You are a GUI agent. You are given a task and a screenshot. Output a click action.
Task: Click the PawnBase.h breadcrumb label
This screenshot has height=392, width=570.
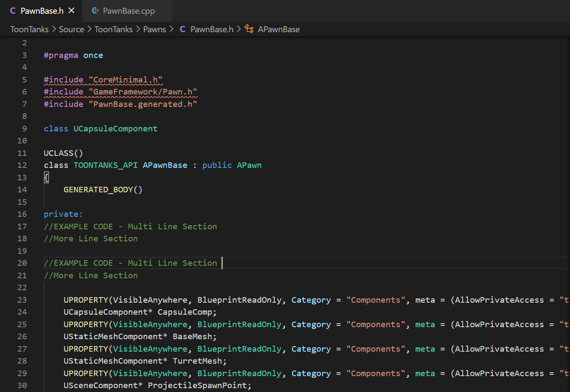[211, 29]
